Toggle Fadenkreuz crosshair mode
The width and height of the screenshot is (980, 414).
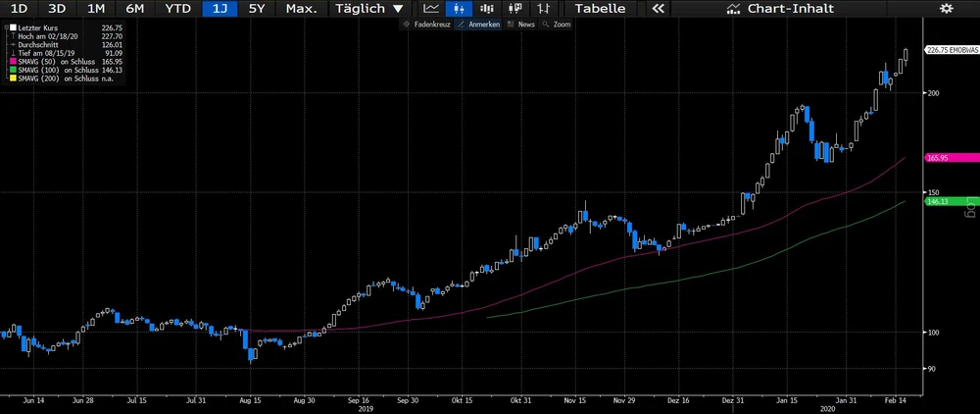tap(426, 24)
